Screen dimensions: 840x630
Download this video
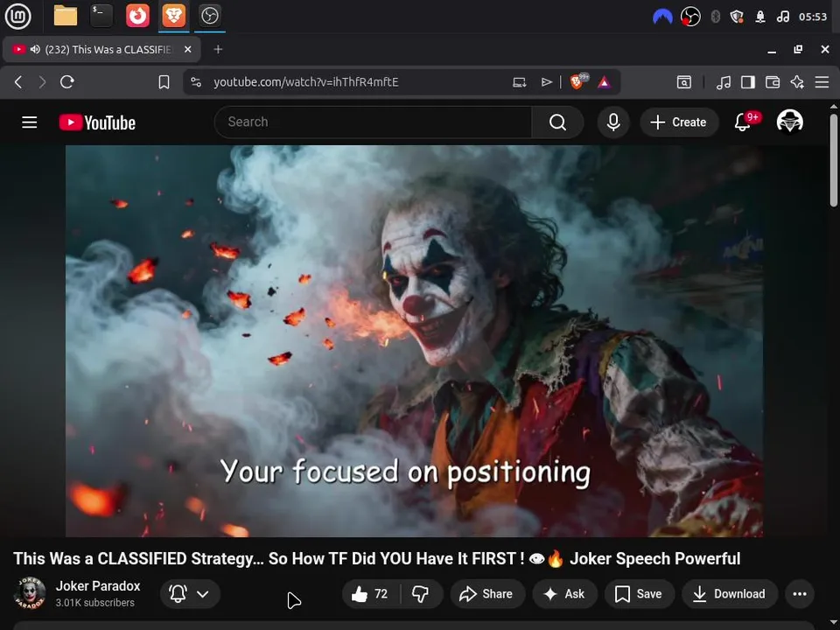click(x=730, y=593)
